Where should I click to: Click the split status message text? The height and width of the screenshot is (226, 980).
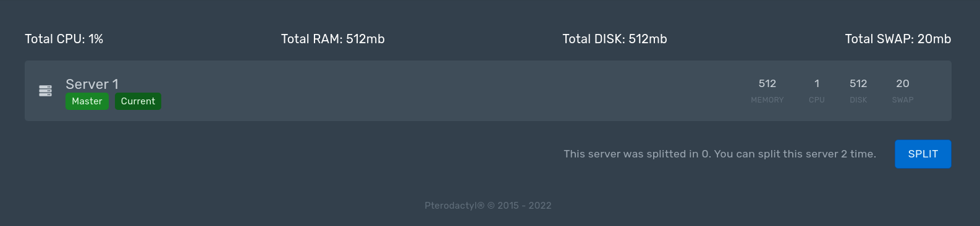(x=720, y=154)
